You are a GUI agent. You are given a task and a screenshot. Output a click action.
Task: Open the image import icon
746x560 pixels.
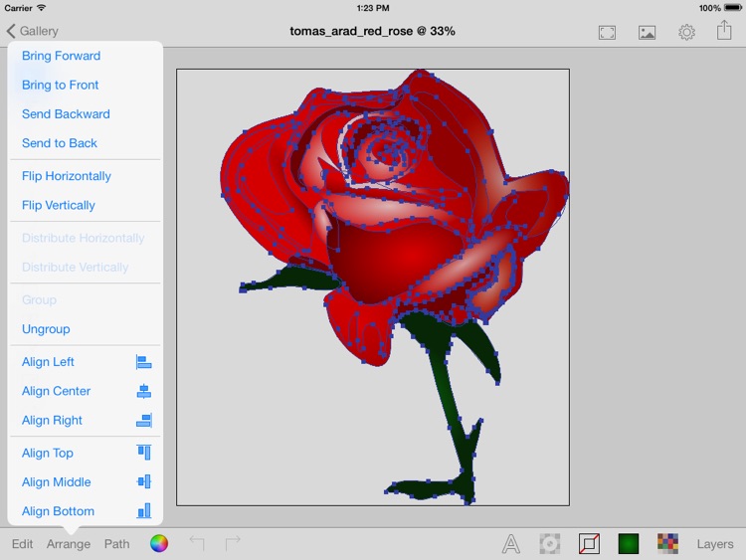[x=647, y=33]
